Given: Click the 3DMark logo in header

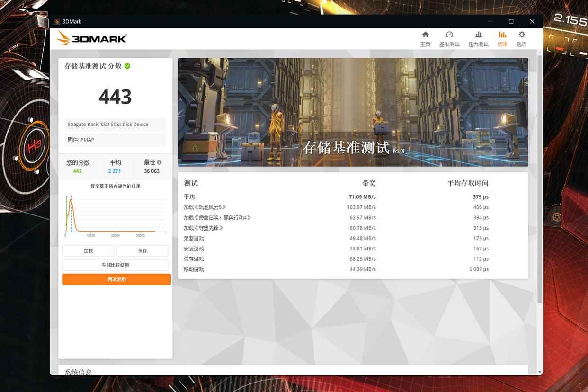Looking at the screenshot, I should click(91, 38).
